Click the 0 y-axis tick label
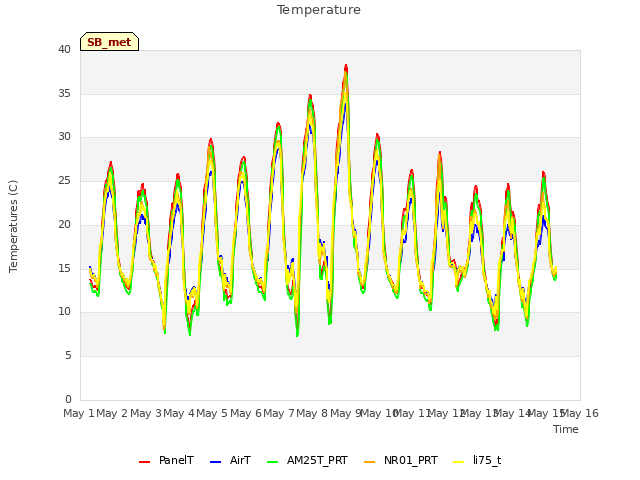The height and width of the screenshot is (480, 640). point(68,399)
